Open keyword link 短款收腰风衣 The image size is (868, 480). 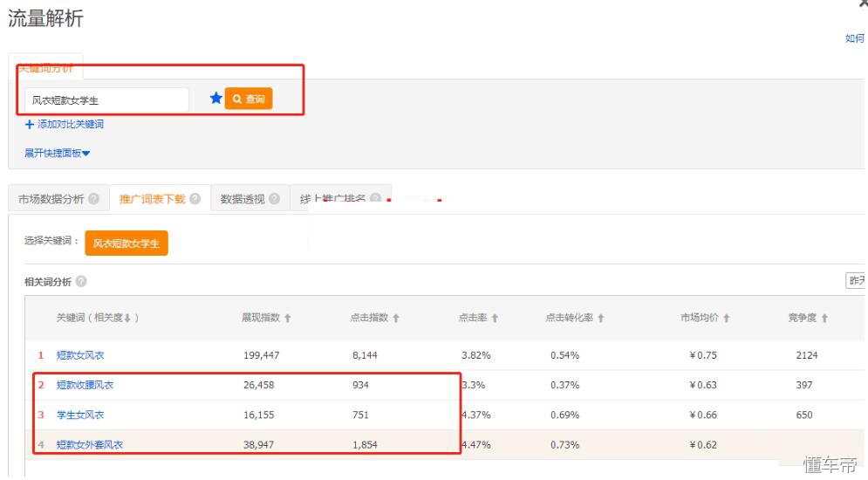pyautogui.click(x=85, y=385)
